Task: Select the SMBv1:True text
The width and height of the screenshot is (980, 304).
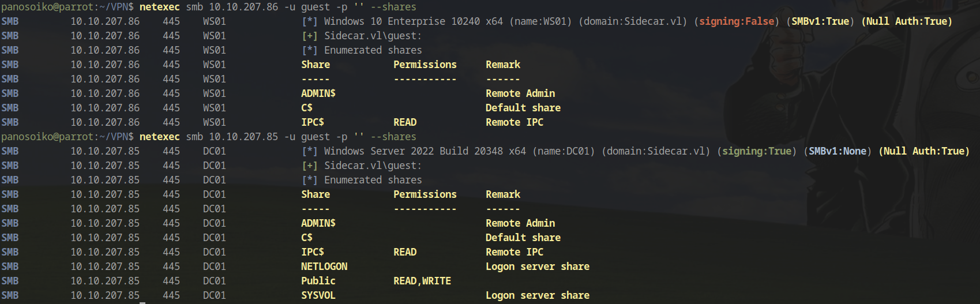Action: pos(820,21)
